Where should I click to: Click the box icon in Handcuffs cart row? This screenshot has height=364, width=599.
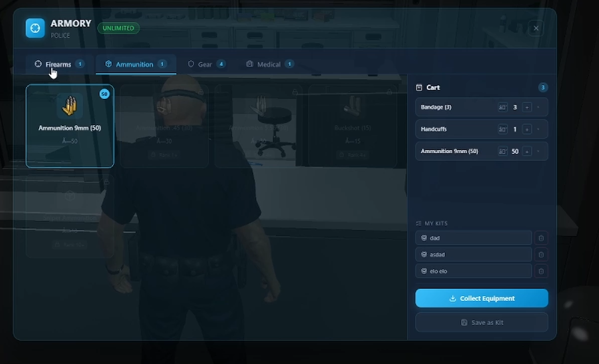click(x=503, y=130)
